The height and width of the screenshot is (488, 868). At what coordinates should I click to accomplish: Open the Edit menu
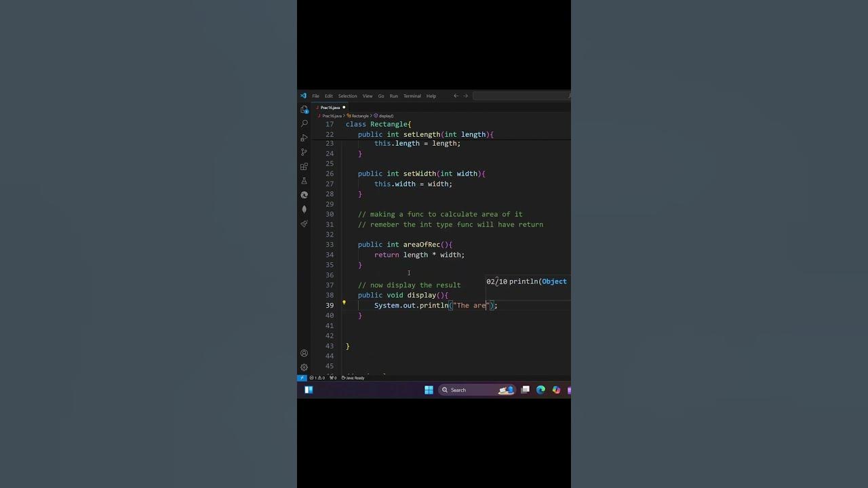[x=328, y=96]
